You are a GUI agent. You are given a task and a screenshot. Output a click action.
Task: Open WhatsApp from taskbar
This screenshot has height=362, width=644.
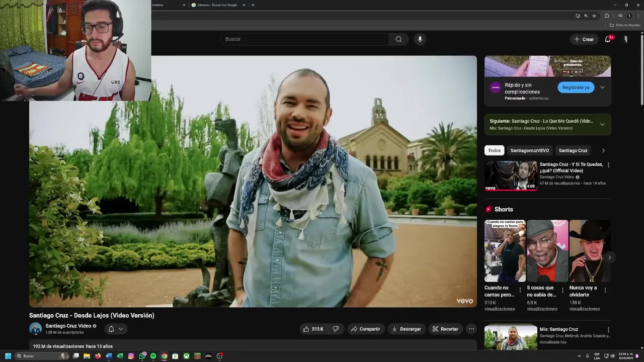[x=142, y=356]
